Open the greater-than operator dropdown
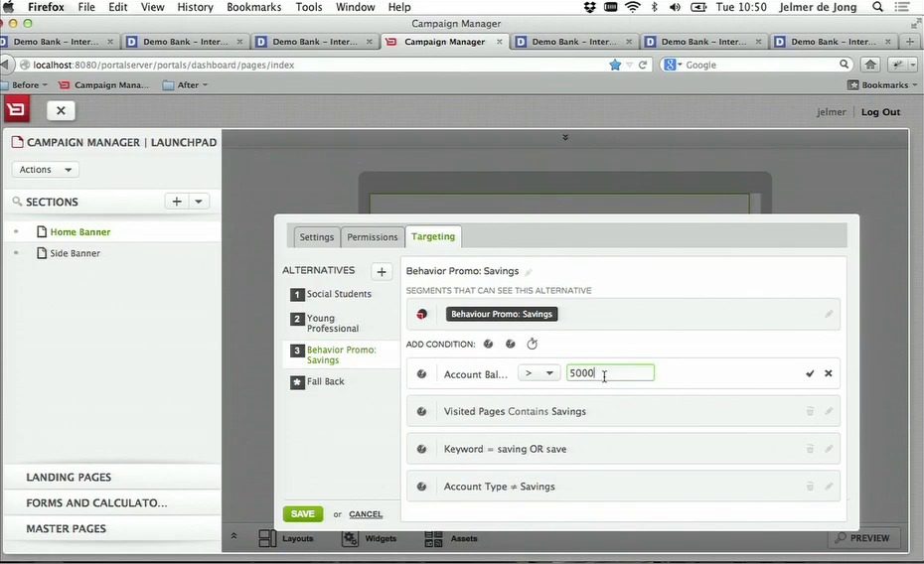Screen dimensions: 924x564 (x=539, y=373)
